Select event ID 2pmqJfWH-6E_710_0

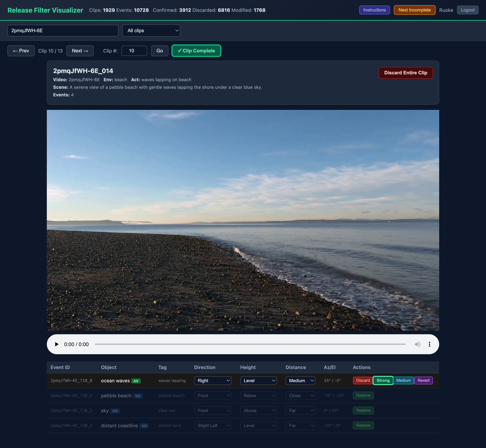click(71, 381)
